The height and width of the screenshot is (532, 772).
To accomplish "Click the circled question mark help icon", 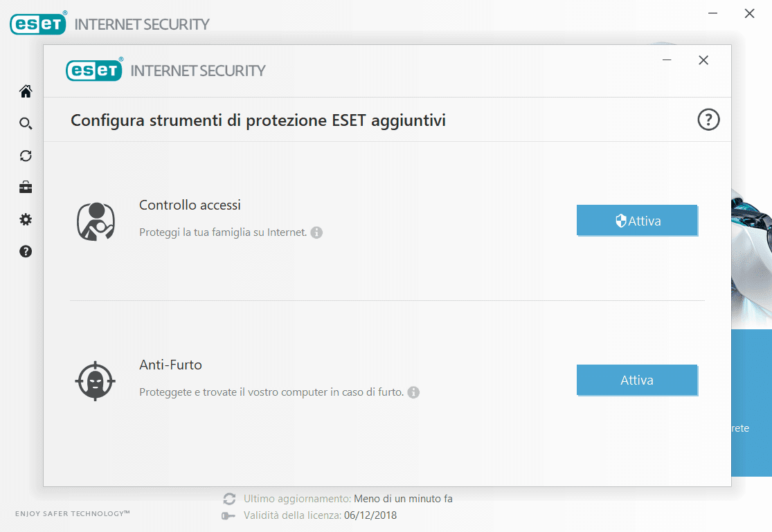I will [x=708, y=120].
